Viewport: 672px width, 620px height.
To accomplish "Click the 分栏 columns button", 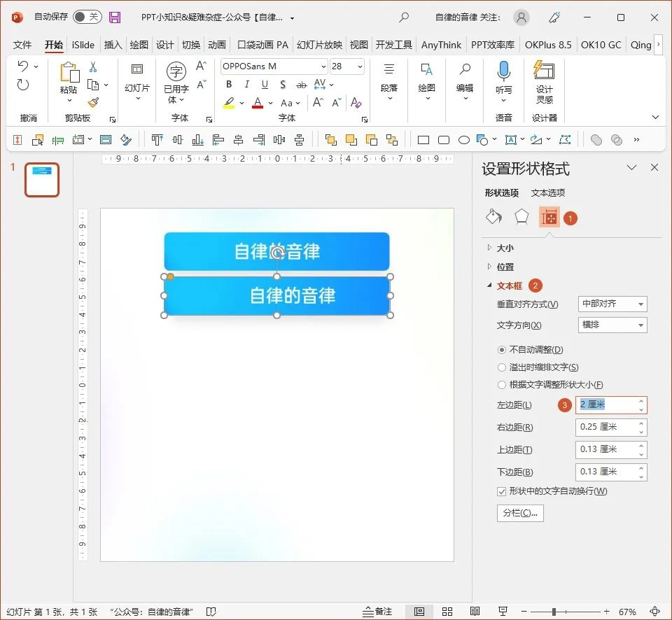I will 520,513.
